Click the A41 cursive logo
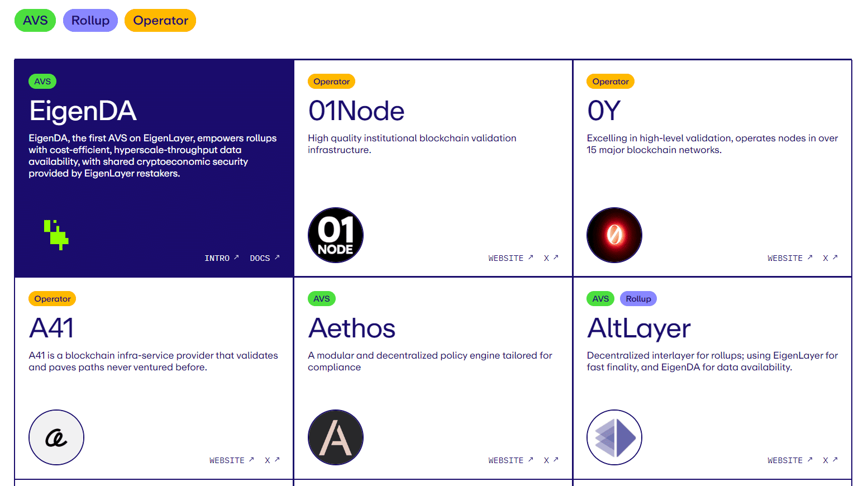 (x=56, y=437)
